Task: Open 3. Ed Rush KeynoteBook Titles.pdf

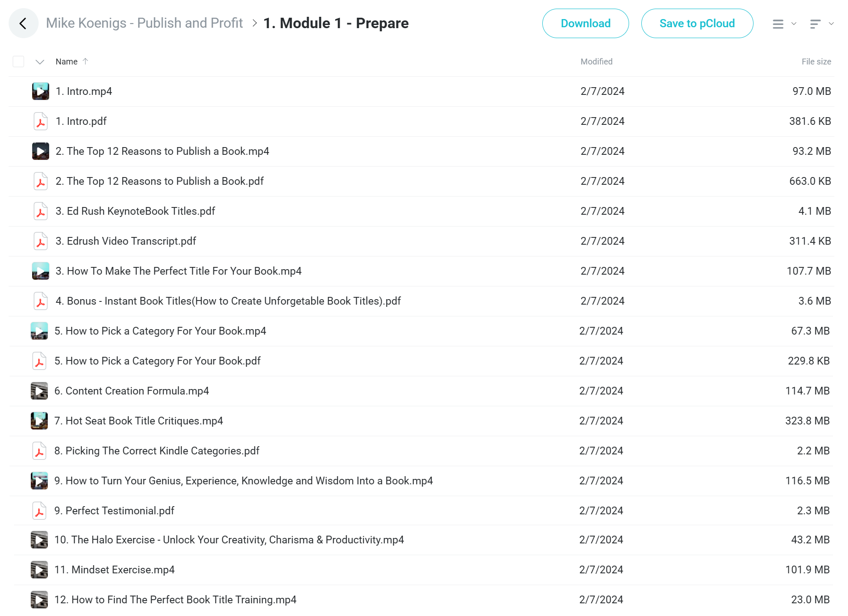Action: click(x=135, y=211)
